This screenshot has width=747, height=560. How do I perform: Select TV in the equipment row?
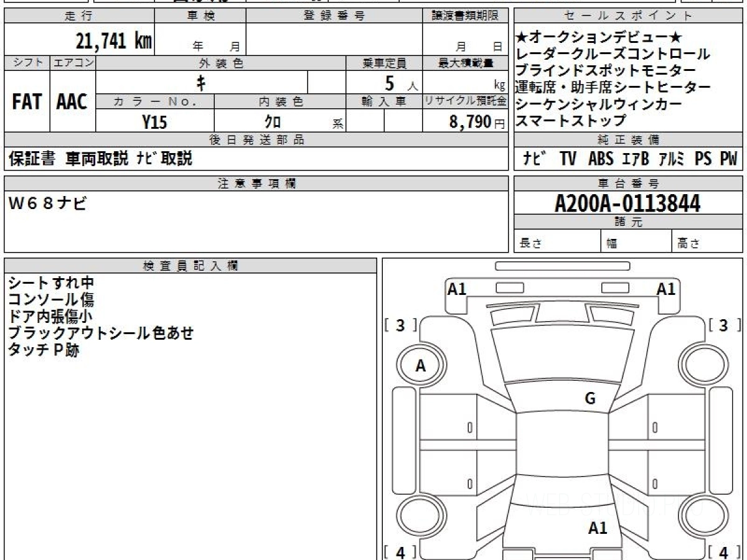pyautogui.click(x=568, y=159)
